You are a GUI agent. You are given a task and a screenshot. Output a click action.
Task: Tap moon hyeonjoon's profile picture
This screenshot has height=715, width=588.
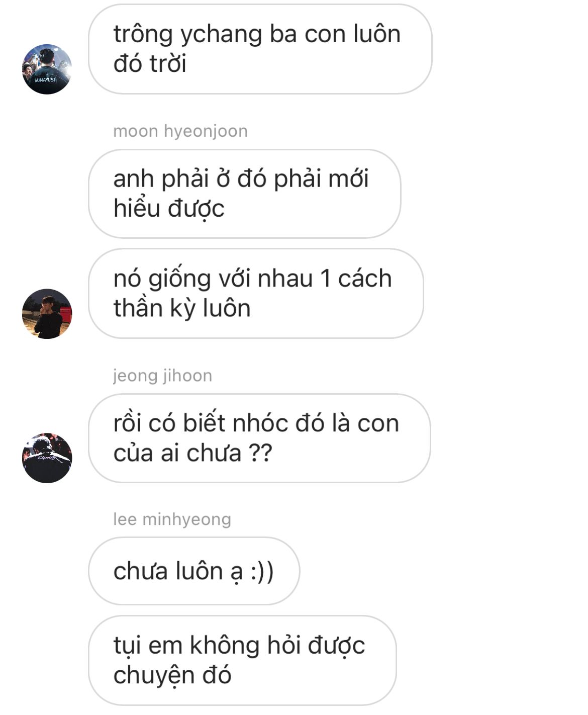pos(47,314)
